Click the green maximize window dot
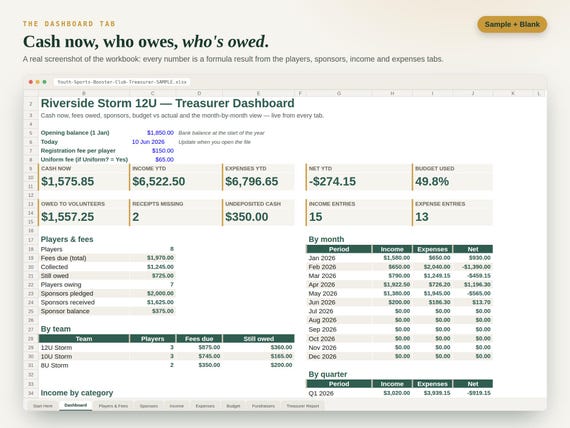Viewport: 570px width, 428px height. click(45, 82)
